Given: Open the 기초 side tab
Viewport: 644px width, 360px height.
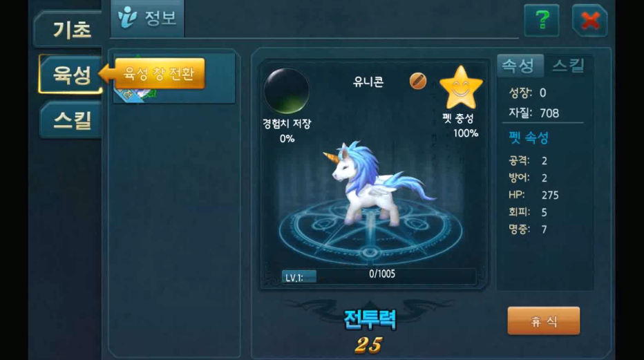Looking at the screenshot, I should pos(70,30).
